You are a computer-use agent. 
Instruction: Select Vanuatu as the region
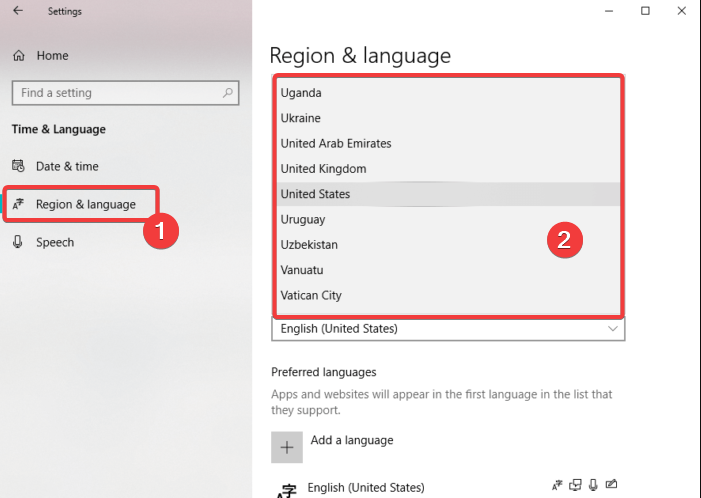(x=448, y=270)
